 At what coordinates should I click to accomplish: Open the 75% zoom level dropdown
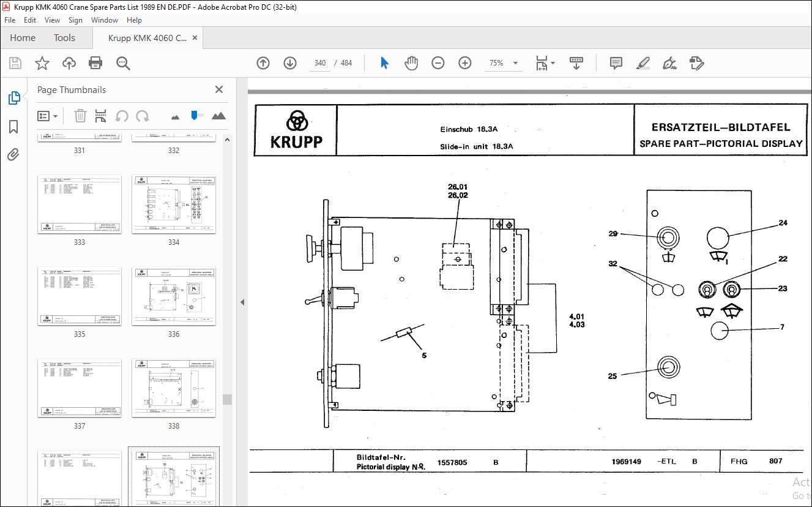tap(515, 63)
